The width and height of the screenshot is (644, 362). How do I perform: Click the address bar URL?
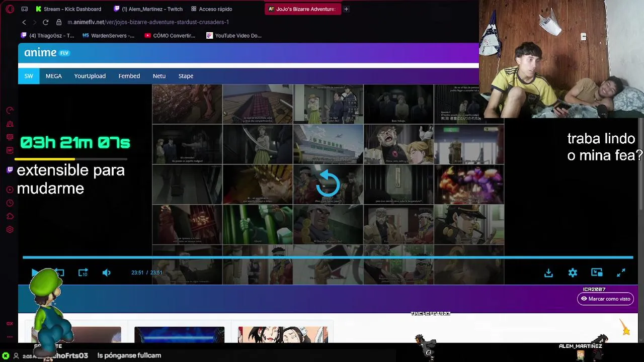pos(148,22)
